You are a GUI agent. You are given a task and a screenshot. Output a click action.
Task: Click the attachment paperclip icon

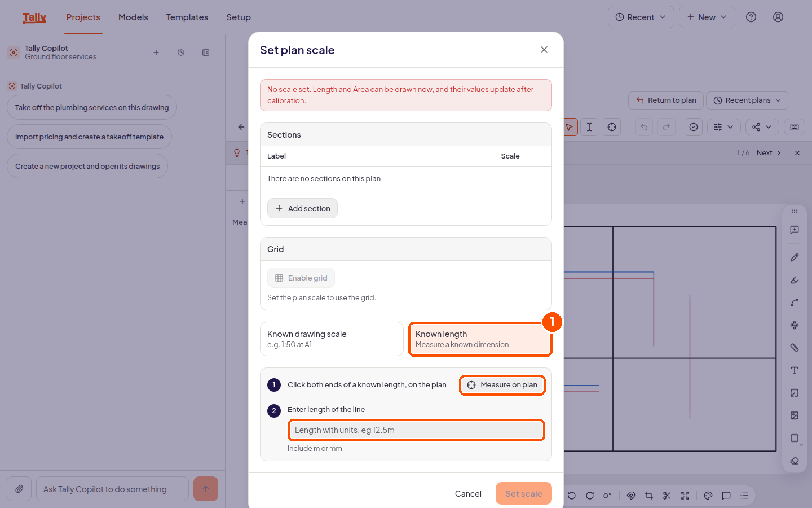point(19,489)
